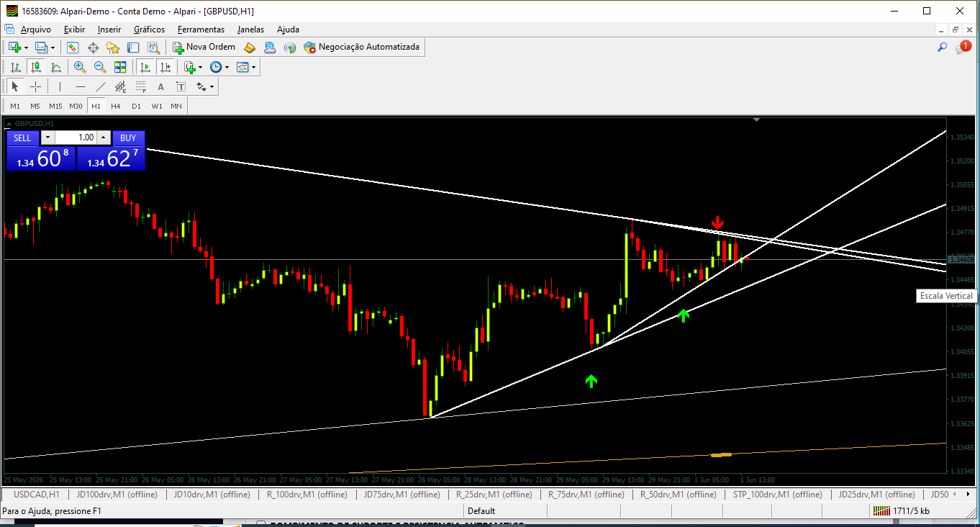Open the Ferramentas menu
Screen dimensions: 980x527
click(201, 30)
